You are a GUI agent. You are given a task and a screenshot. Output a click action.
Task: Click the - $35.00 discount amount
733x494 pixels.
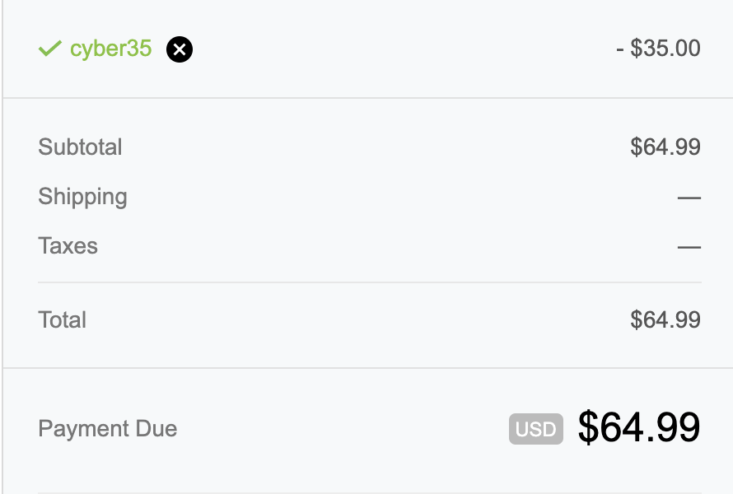pyautogui.click(x=658, y=48)
